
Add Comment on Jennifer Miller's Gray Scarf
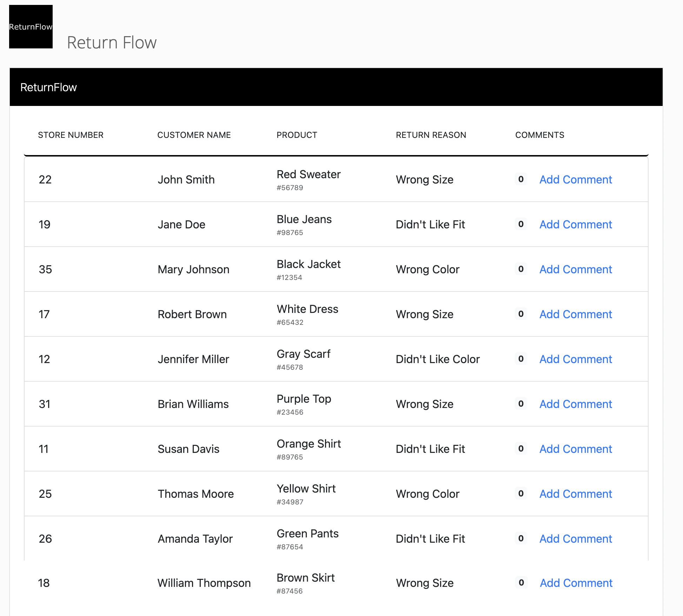(576, 359)
